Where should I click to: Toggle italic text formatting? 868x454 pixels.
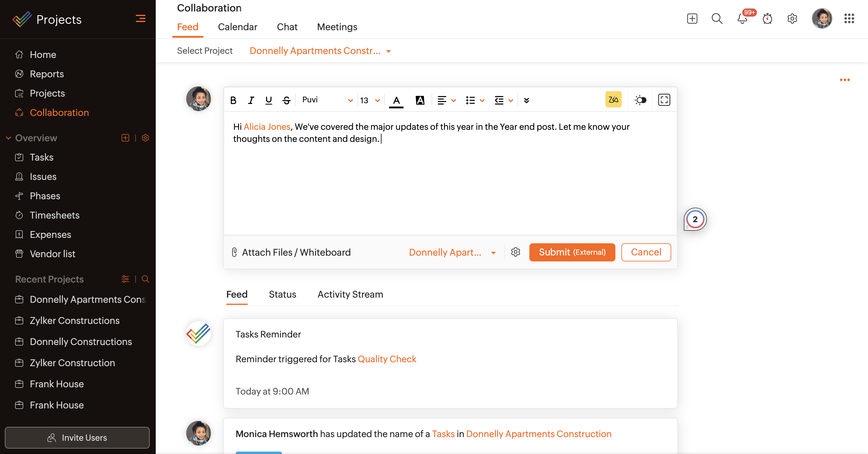pyautogui.click(x=251, y=100)
